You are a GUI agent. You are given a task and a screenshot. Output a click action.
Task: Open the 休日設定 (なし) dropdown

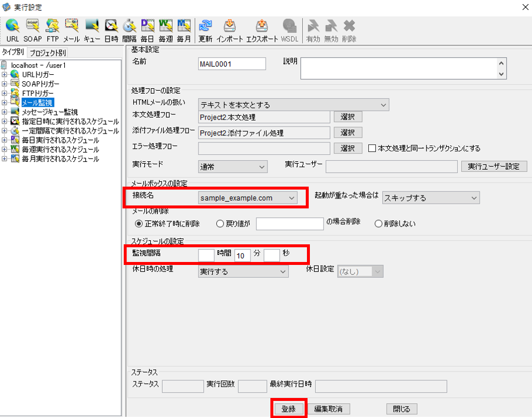tap(361, 271)
